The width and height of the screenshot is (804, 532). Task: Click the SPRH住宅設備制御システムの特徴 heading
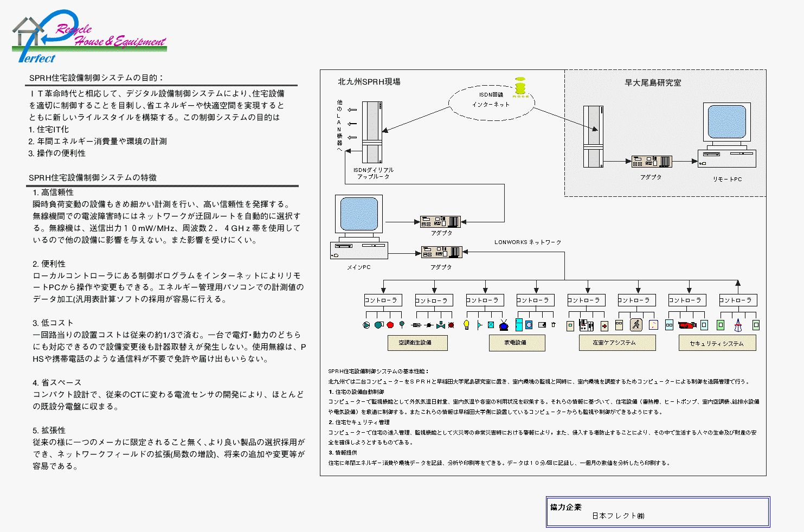93,178
